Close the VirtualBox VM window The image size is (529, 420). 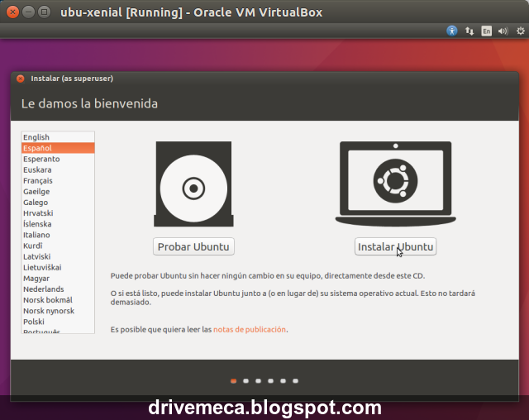pyautogui.click(x=13, y=12)
